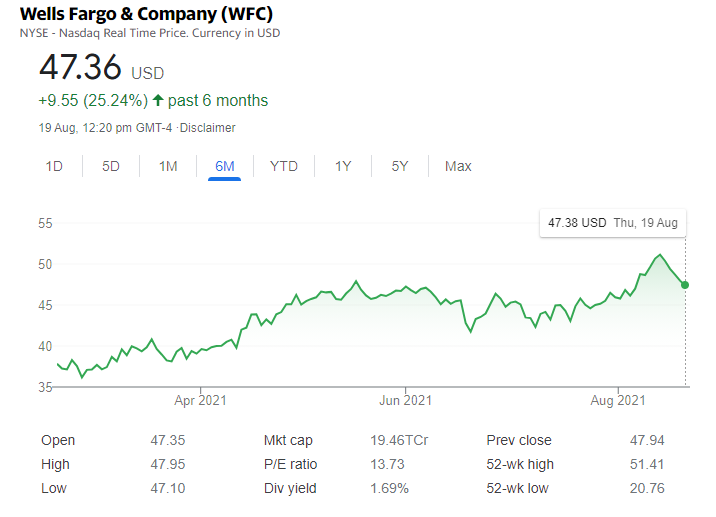Click the Wells Fargo & Company (WFC) title
Screen dimensions: 716x517
pyautogui.click(x=146, y=14)
